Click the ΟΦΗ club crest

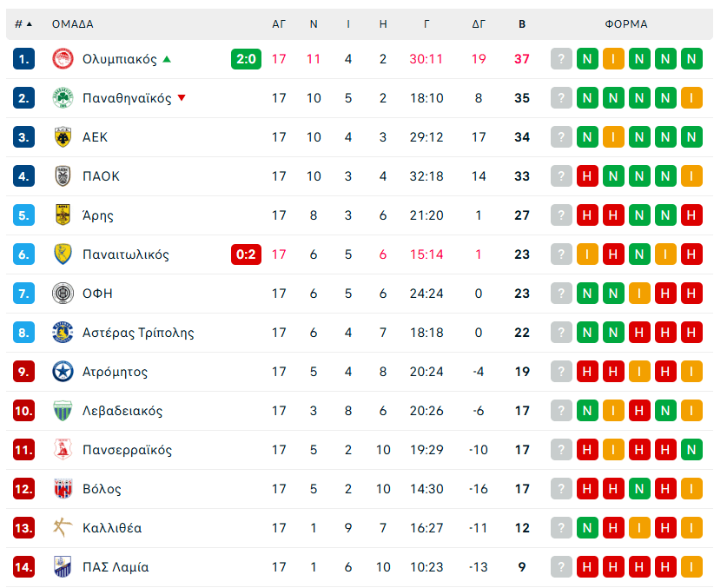coord(63,294)
